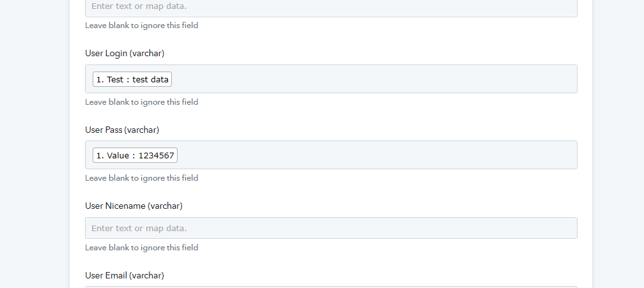Focus the empty User Nicename input field

click(x=331, y=228)
